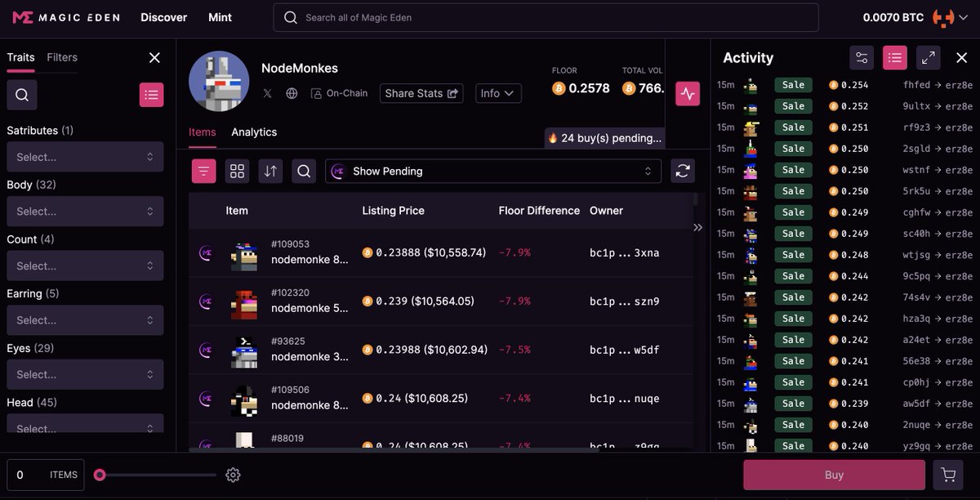Click the 24 buy(s) pending notice
980x500 pixels.
(604, 138)
